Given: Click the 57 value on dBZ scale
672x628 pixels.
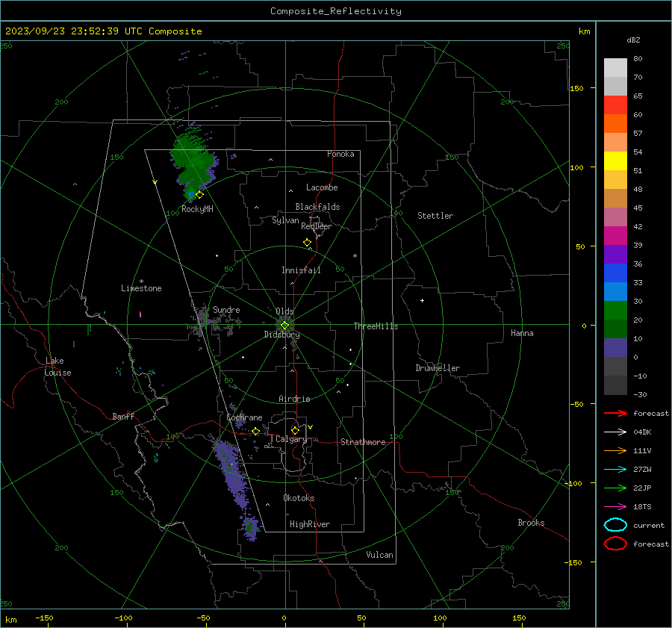Looking at the screenshot, I should click(x=638, y=134).
